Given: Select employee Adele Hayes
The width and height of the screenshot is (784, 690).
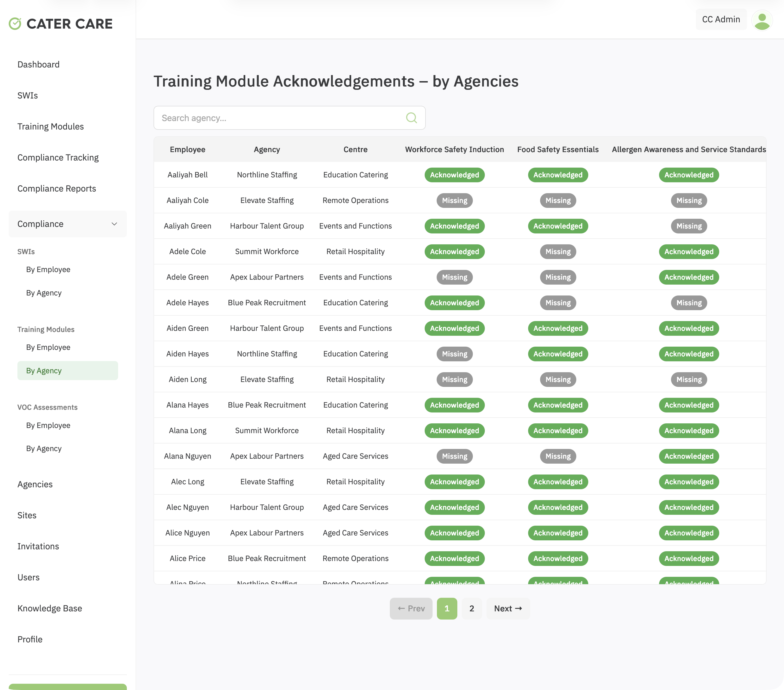Looking at the screenshot, I should [188, 303].
